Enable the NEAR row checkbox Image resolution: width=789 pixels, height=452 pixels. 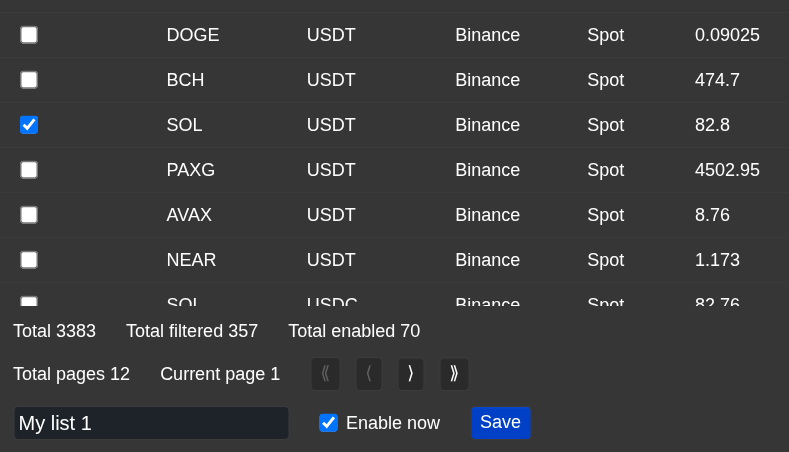pos(29,260)
